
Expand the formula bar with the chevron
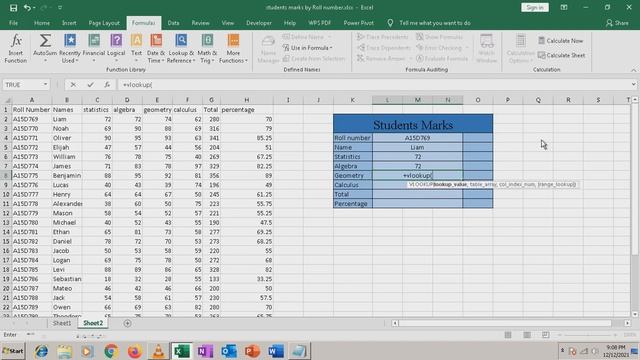pyautogui.click(x=633, y=84)
